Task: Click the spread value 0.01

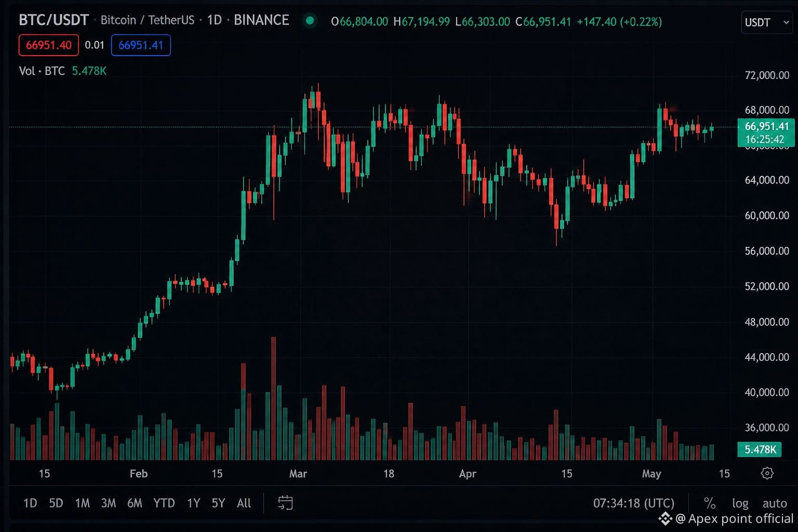Action: tap(95, 45)
